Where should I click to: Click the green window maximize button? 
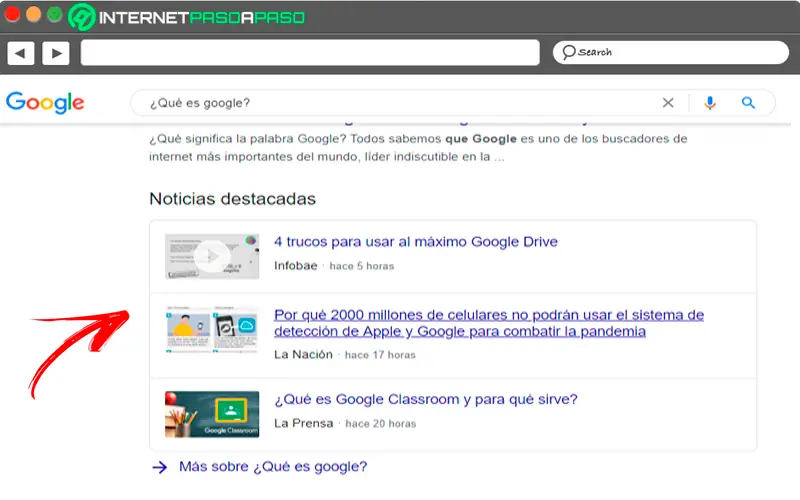[54, 15]
